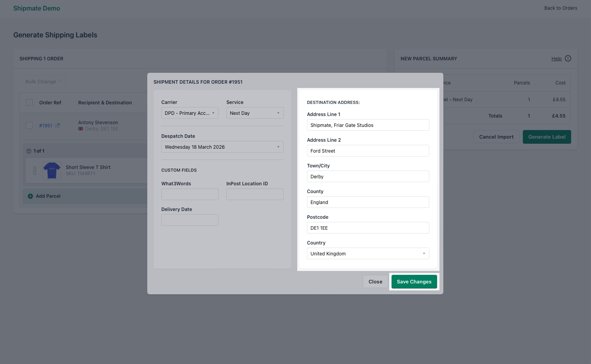Open the Carrier dropdown showing DPD Primary Account
Image resolution: width=591 pixels, height=364 pixels.
[x=190, y=113]
